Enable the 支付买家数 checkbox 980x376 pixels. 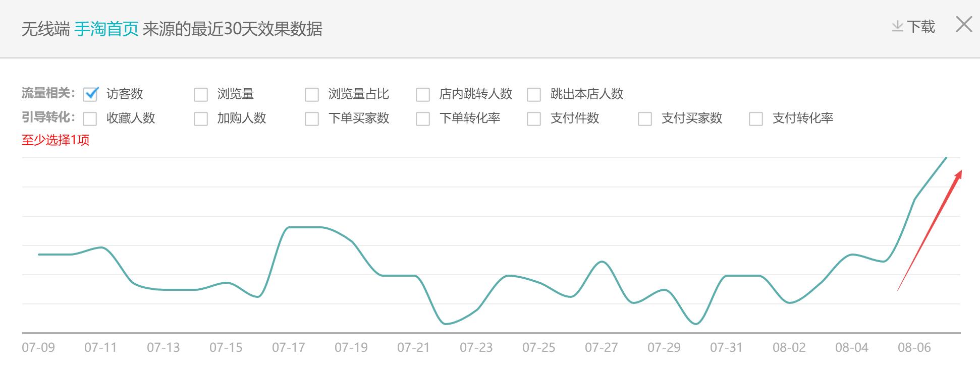click(645, 118)
